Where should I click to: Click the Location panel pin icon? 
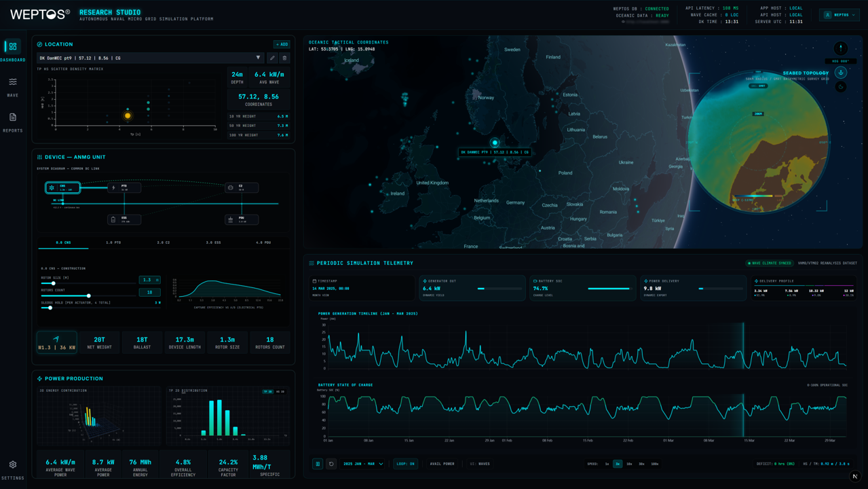tap(39, 44)
